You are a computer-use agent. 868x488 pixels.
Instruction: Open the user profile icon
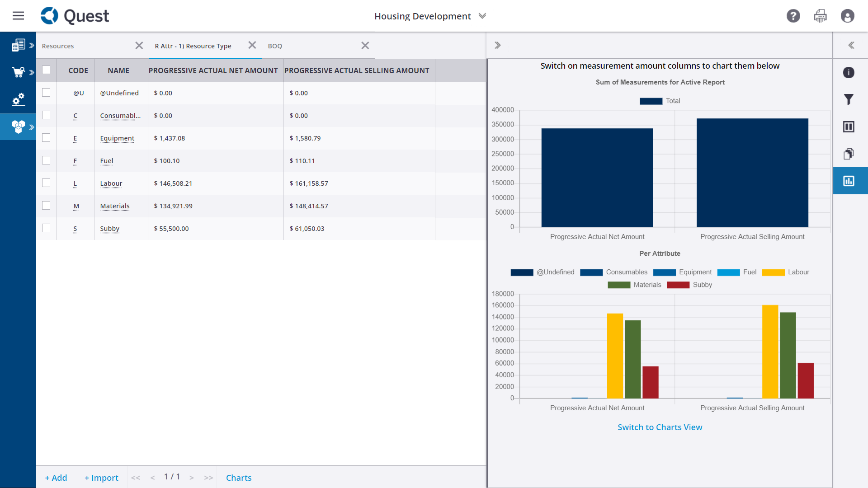point(848,16)
